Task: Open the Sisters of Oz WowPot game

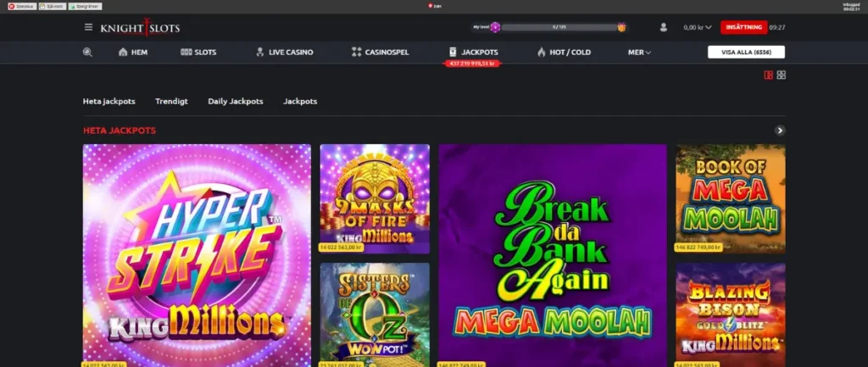Action: pos(375,314)
